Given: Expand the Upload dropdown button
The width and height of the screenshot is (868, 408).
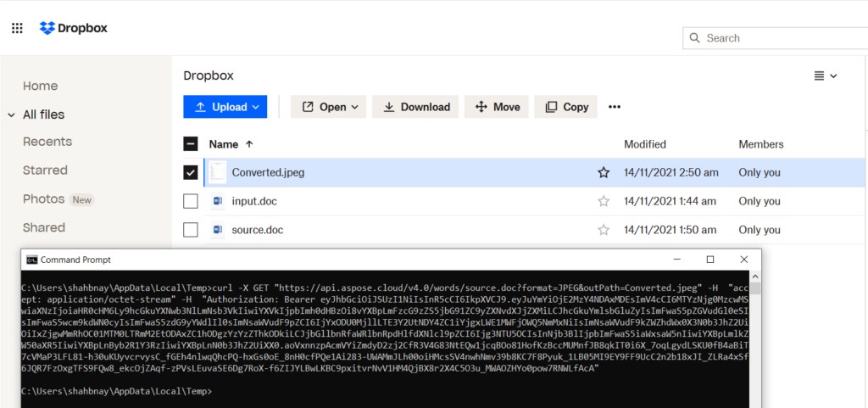Looking at the screenshot, I should (x=225, y=107).
